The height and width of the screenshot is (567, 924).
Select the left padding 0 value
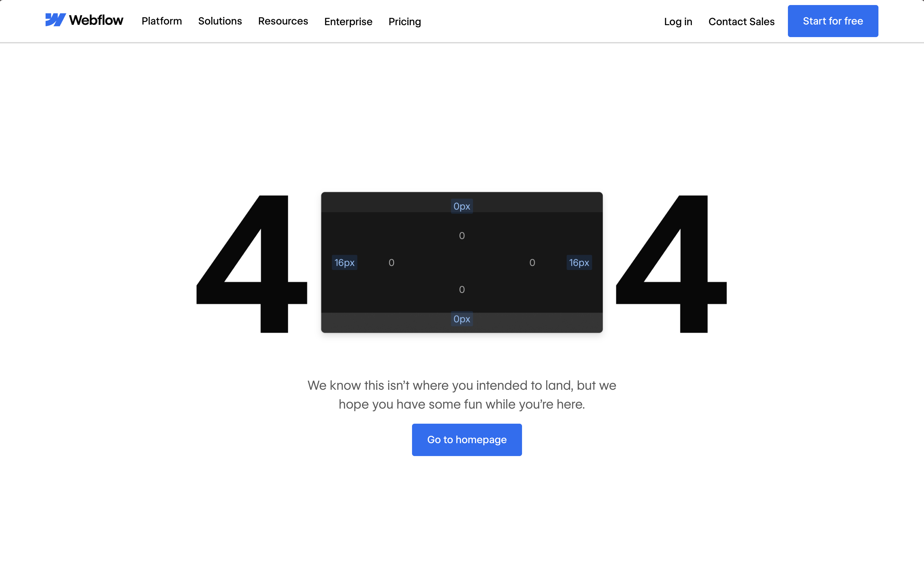pos(391,262)
